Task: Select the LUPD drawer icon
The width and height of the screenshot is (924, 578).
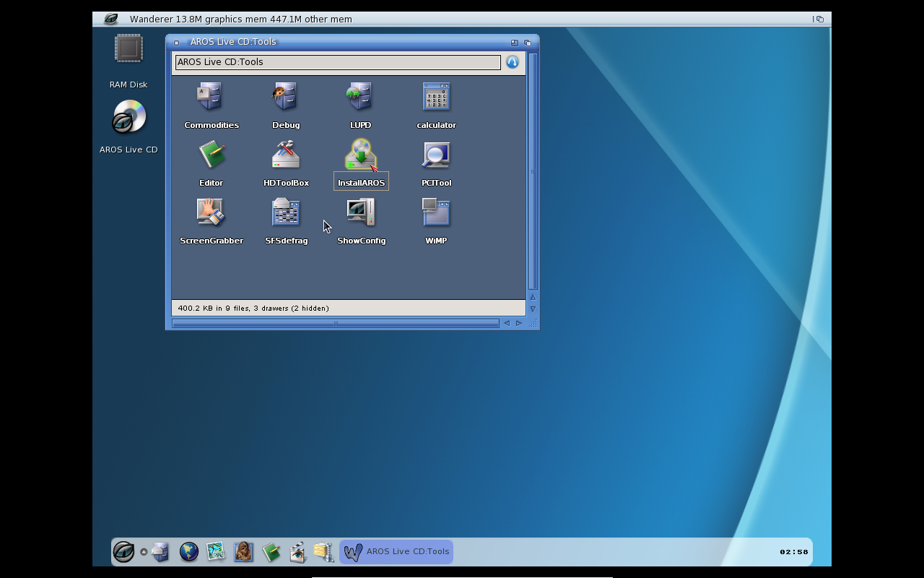Action: (360, 96)
